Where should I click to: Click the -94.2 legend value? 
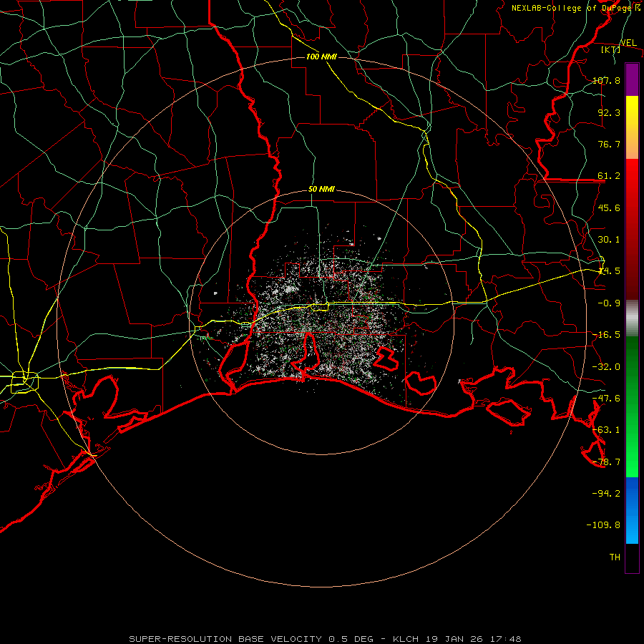click(606, 494)
